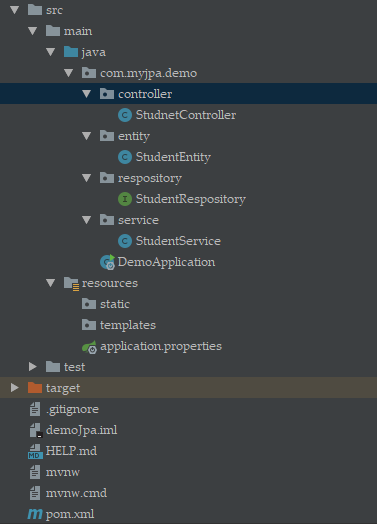Select the java folder label

(x=94, y=52)
